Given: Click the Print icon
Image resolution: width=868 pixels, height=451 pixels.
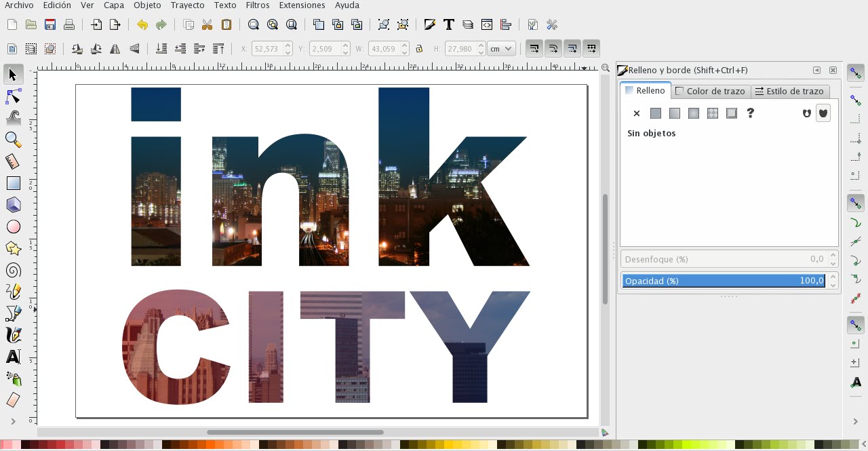Looking at the screenshot, I should [68, 24].
